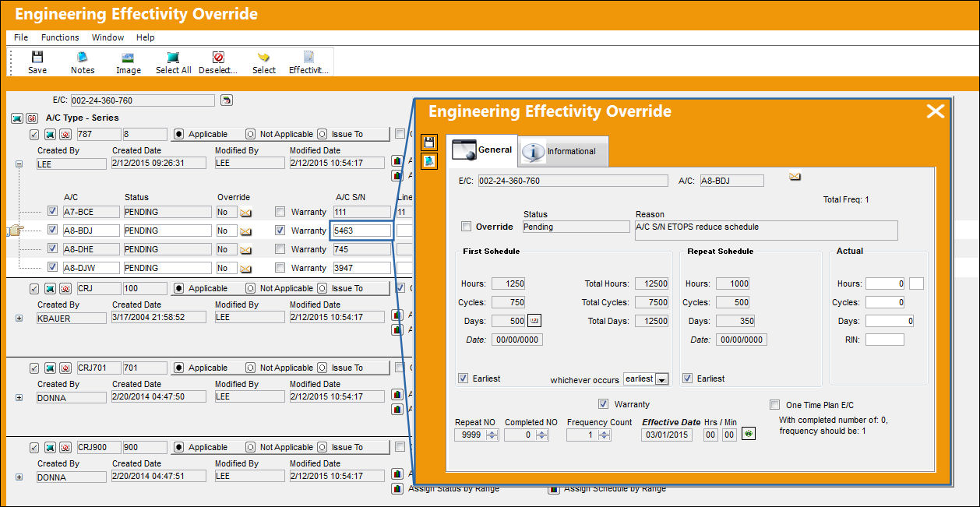The width and height of the screenshot is (980, 507).
Task: Open the Functions menu
Action: pyautogui.click(x=60, y=37)
